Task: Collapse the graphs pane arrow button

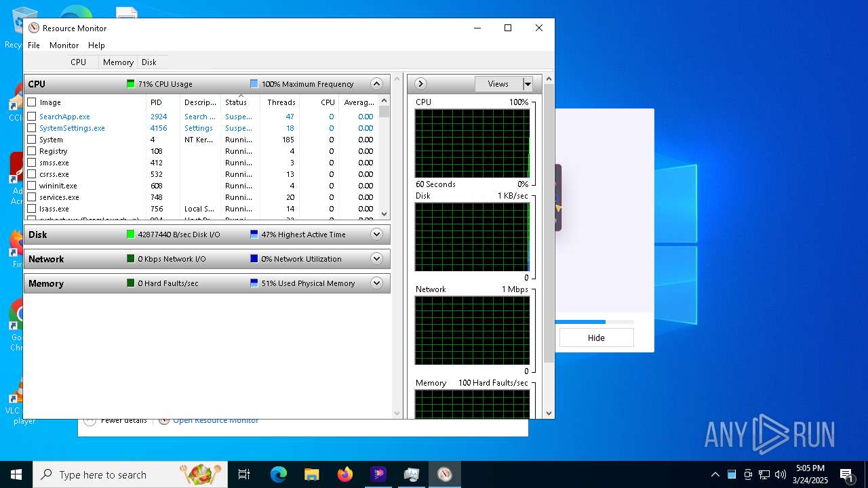Action: pos(420,84)
